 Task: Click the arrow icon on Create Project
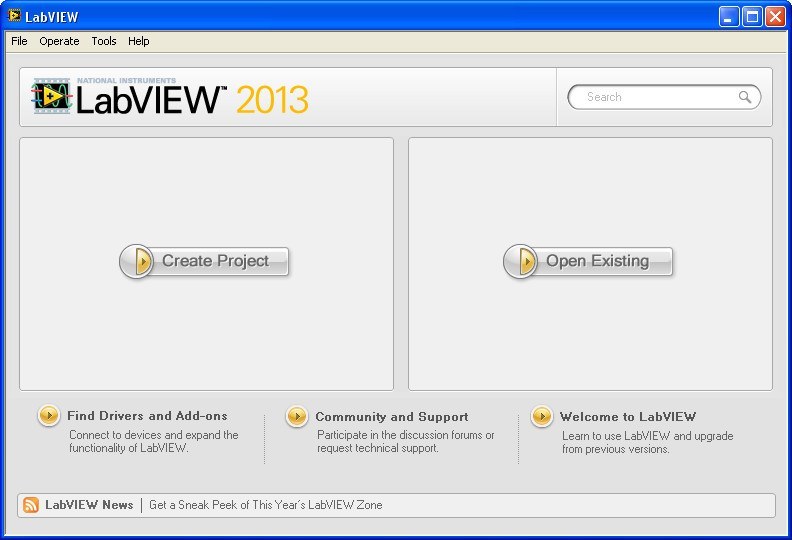coord(136,261)
